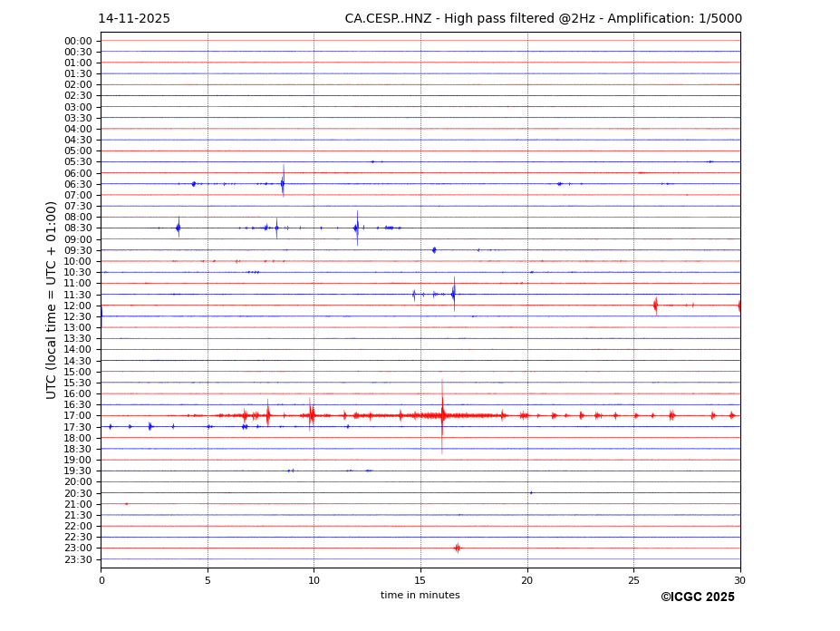The image size is (840, 631).
Task: Click the 12:00 time row label
Action: tap(78, 306)
